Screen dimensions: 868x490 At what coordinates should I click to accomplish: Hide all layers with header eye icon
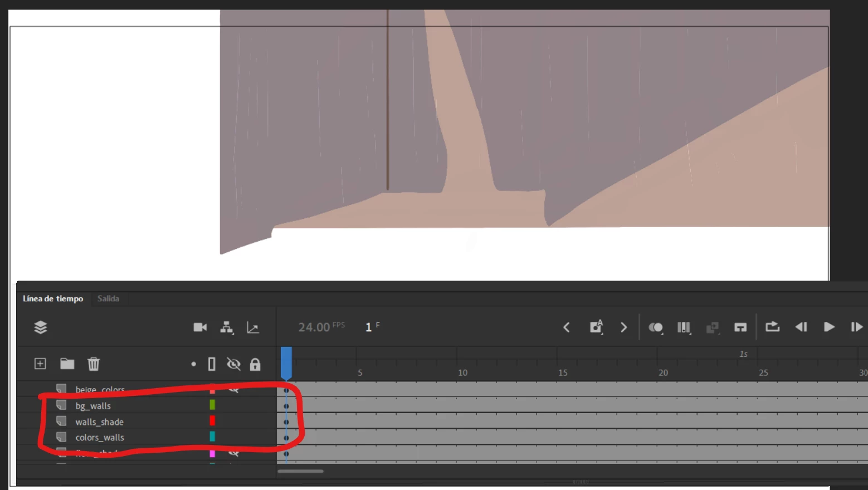(233, 364)
